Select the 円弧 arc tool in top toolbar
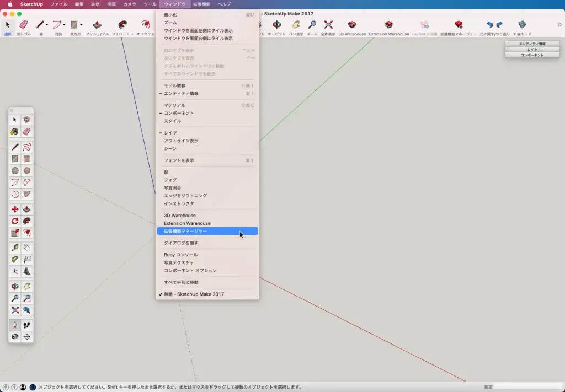The image size is (565, 392). pos(57,25)
